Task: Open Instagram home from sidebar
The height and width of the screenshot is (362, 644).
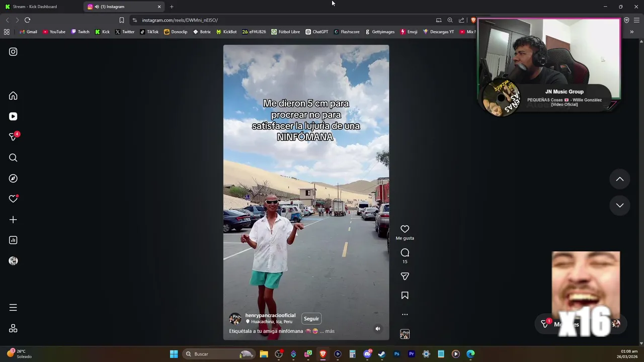Action: tap(13, 96)
